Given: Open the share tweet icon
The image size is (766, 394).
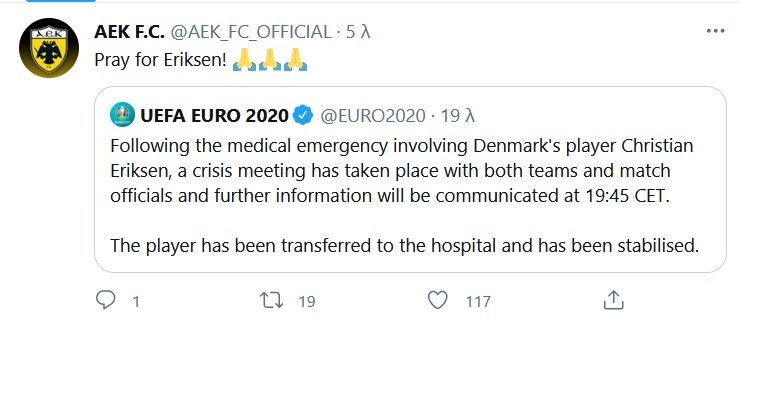Looking at the screenshot, I should (x=614, y=300).
